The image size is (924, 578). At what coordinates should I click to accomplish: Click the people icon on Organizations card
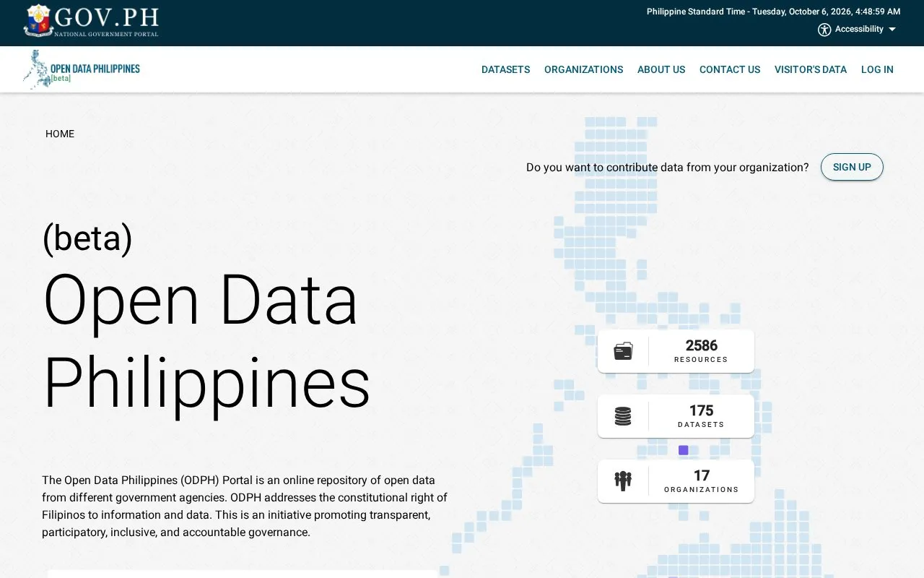click(623, 481)
